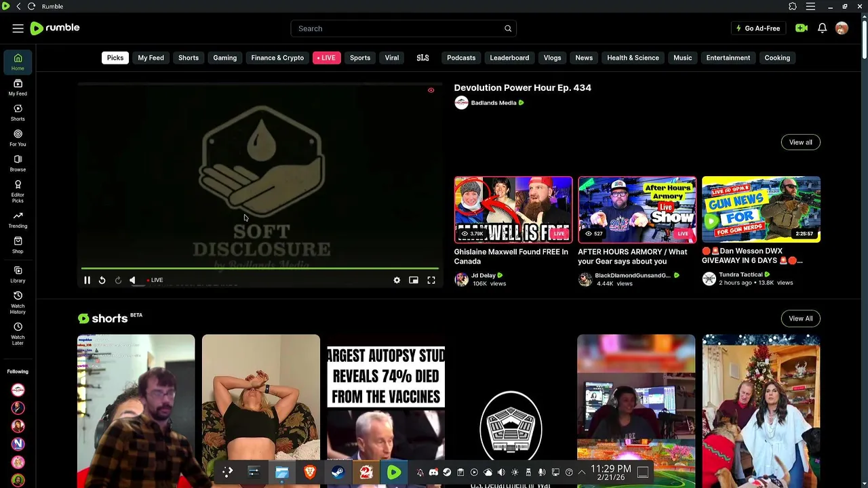Viewport: 868px width, 488px height.
Task: Open the user profile avatar
Action: point(842,28)
